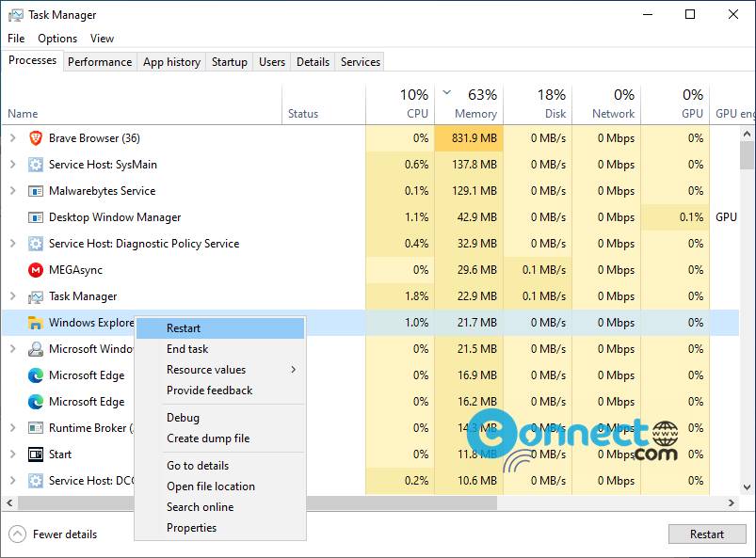Choose Search online
The height and width of the screenshot is (558, 756).
coord(220,507)
